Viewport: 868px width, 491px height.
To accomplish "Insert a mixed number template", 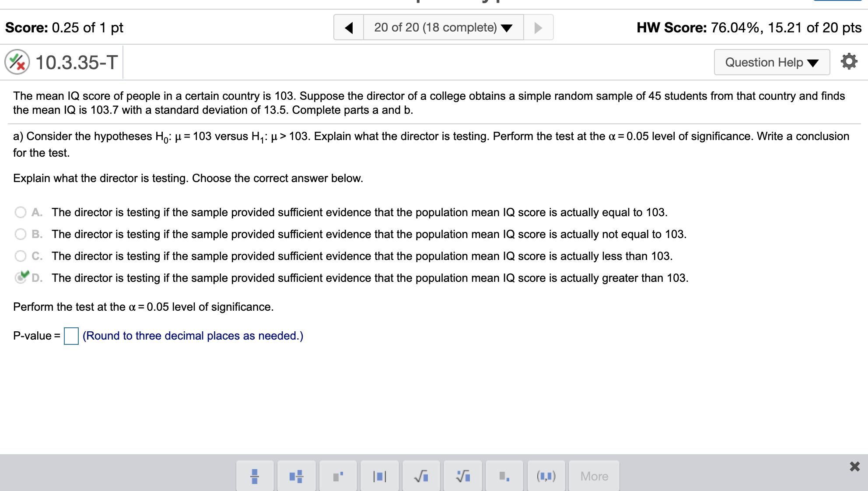I will [296, 476].
